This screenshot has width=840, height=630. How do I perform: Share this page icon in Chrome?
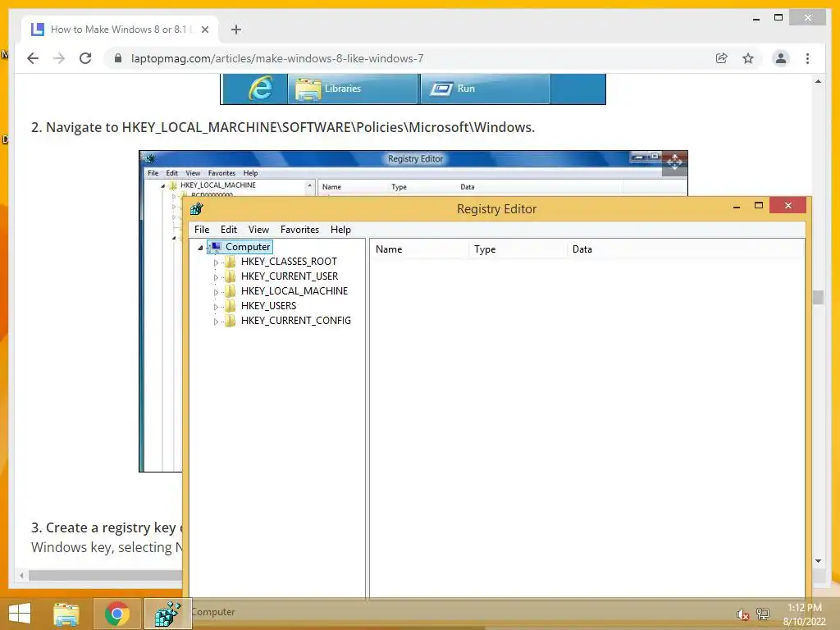pos(722,58)
